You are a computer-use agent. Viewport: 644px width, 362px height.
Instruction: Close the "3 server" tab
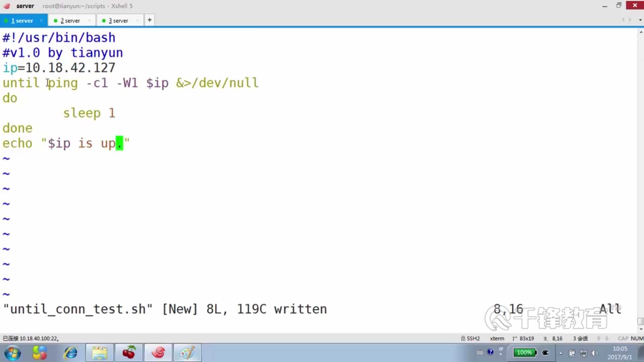pos(138,20)
